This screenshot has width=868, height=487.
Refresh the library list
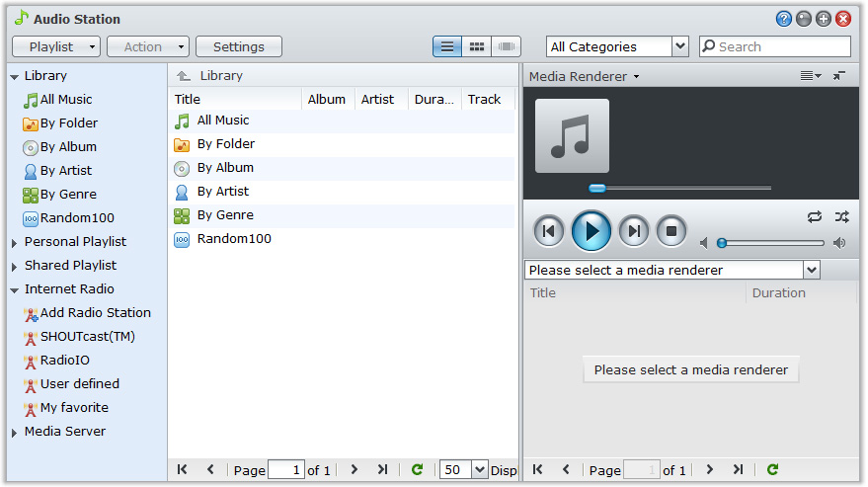coord(418,470)
